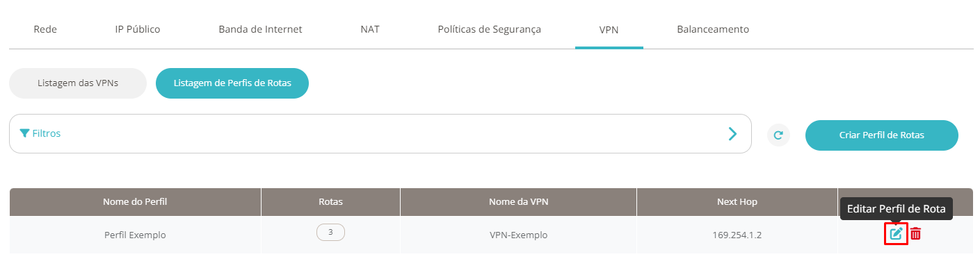This screenshot has width=980, height=259.
Task: Click the edit route profile pencil icon
Action: coord(896,234)
